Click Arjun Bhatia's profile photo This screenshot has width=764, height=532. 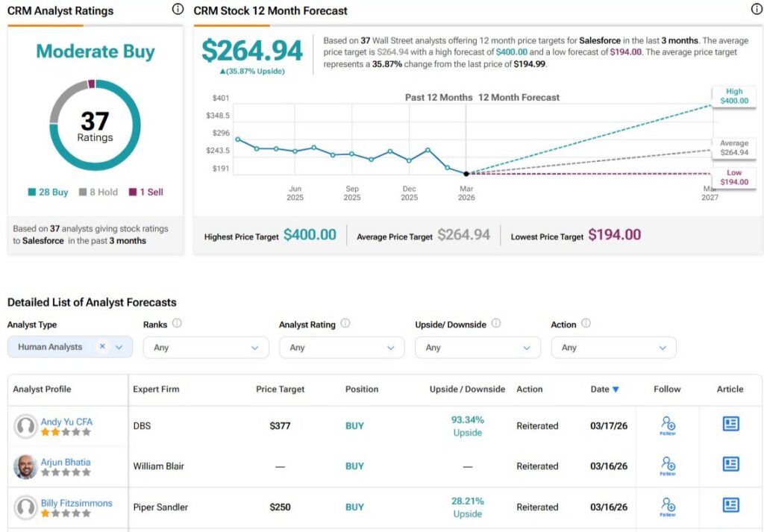point(25,466)
